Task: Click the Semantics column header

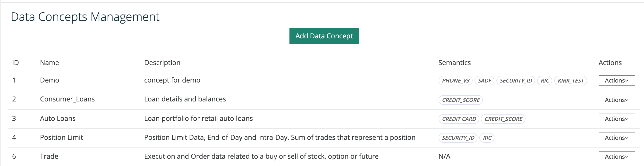Action: click(x=454, y=63)
